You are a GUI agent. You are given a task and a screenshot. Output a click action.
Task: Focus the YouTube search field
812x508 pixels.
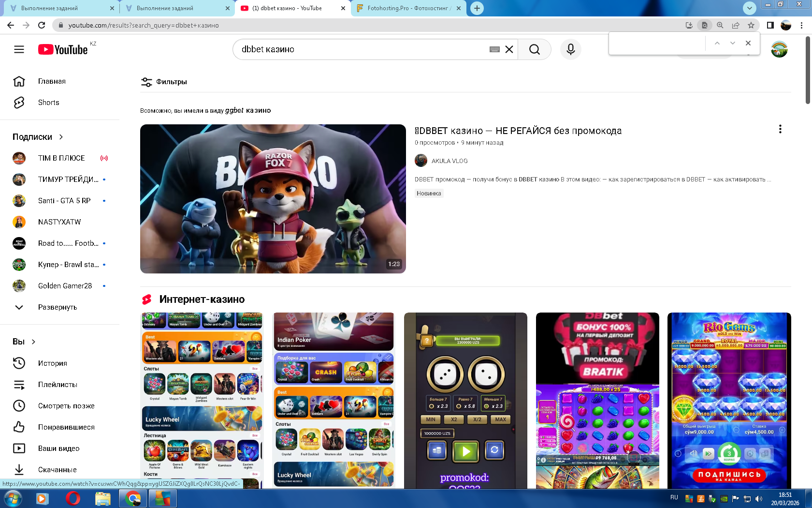click(362, 49)
